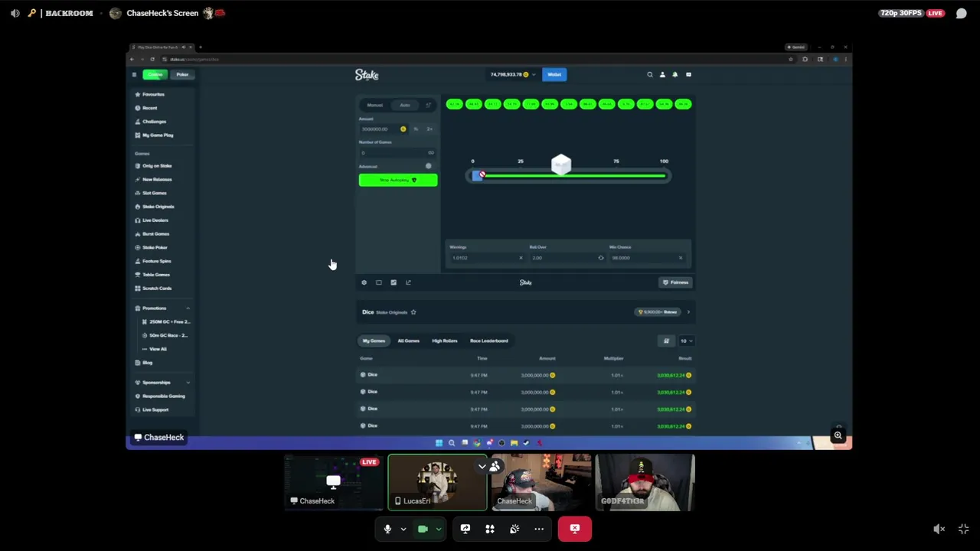Open Feature Spins in the sidebar
This screenshot has height=551, width=980.
coord(156,261)
